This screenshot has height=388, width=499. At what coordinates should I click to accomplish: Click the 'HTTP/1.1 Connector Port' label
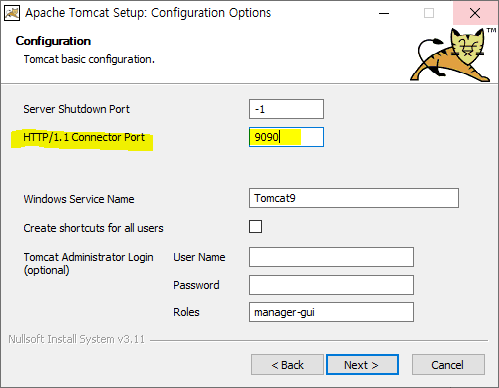(84, 137)
